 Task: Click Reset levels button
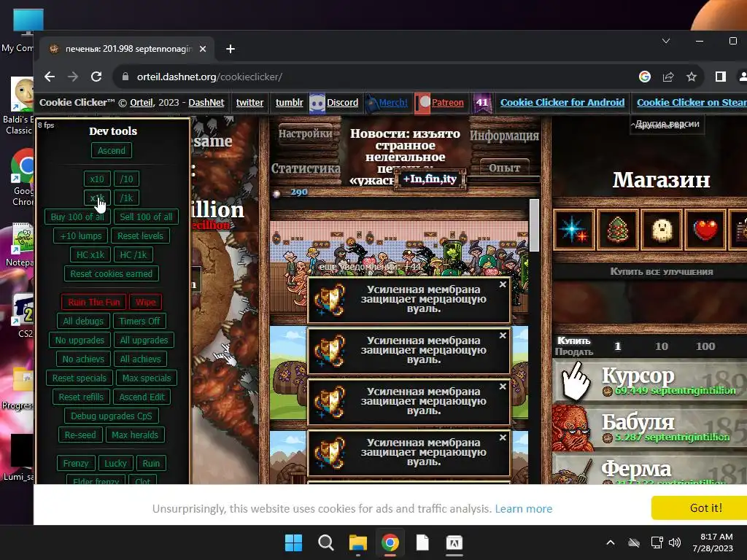(140, 236)
